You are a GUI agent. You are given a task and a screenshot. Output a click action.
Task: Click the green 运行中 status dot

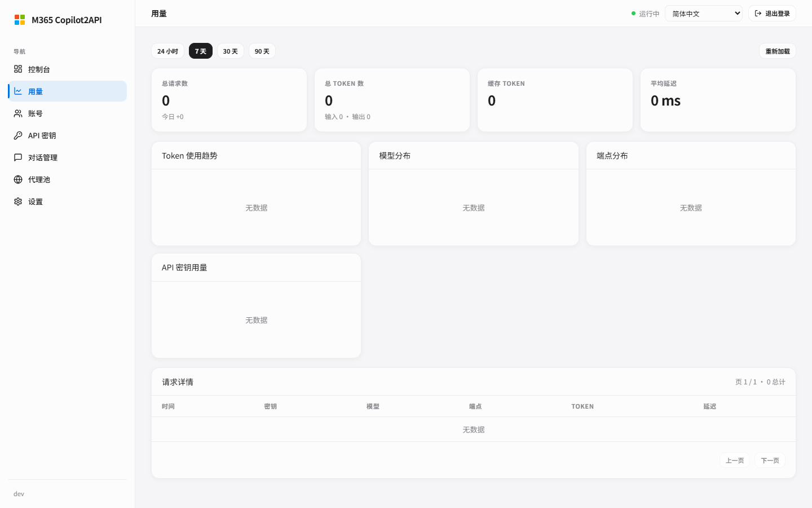pyautogui.click(x=633, y=14)
